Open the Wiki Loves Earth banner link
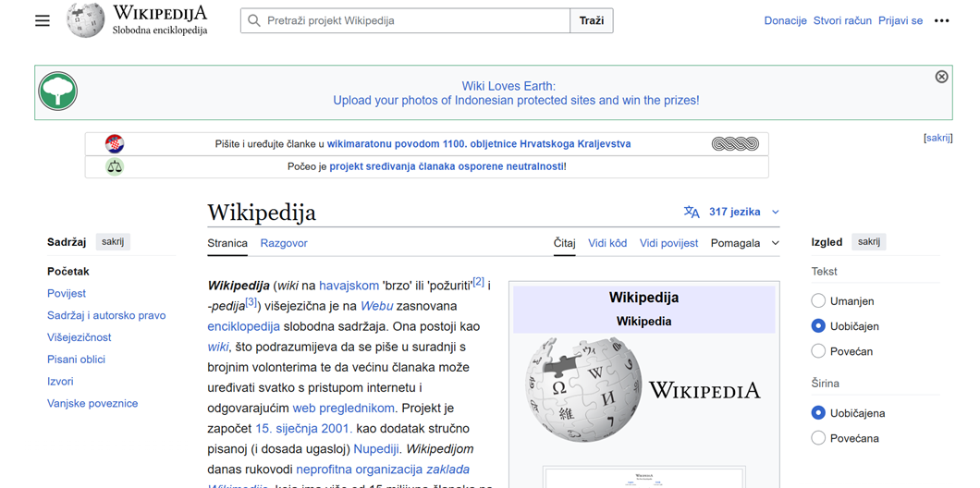This screenshot has width=980, height=488. pyautogui.click(x=516, y=93)
